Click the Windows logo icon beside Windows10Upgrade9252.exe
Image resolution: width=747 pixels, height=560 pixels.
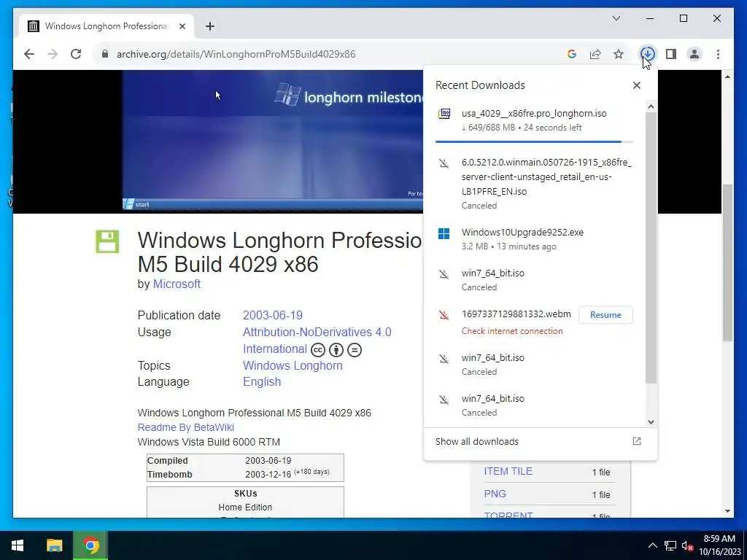pyautogui.click(x=444, y=233)
